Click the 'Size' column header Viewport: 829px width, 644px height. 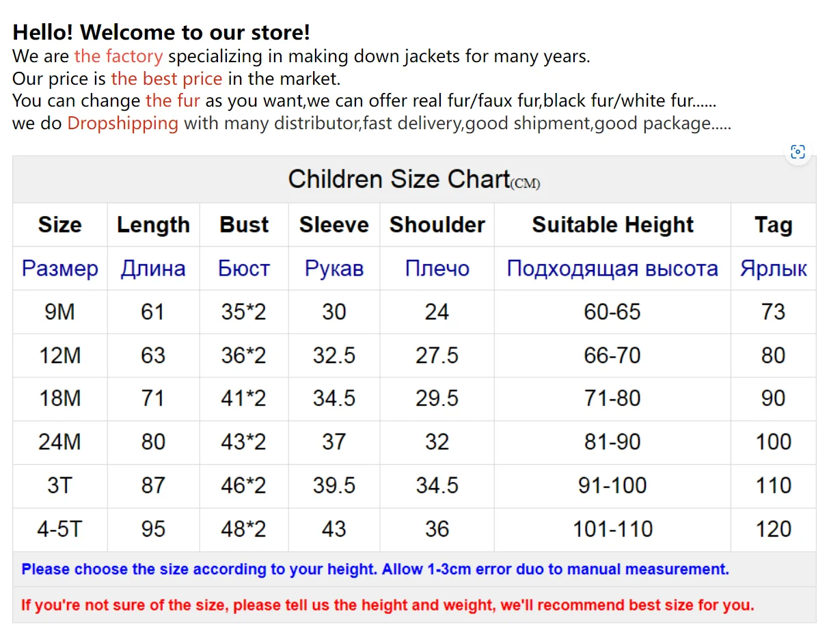point(59,225)
